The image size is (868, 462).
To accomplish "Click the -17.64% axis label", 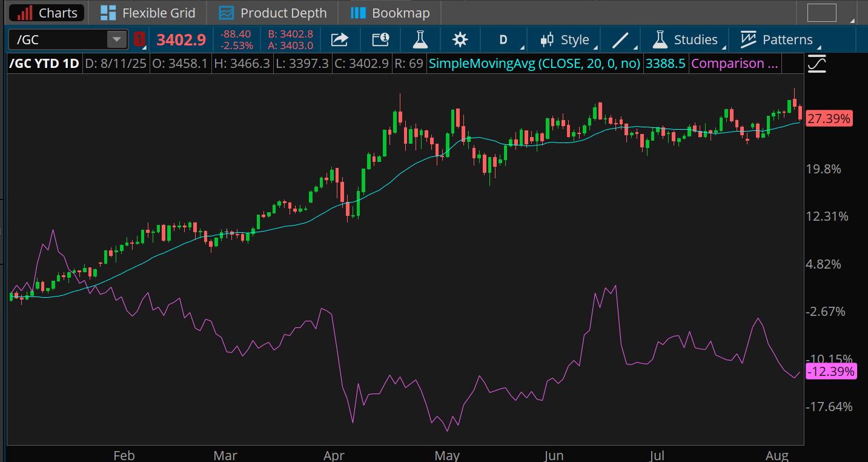I will [829, 406].
